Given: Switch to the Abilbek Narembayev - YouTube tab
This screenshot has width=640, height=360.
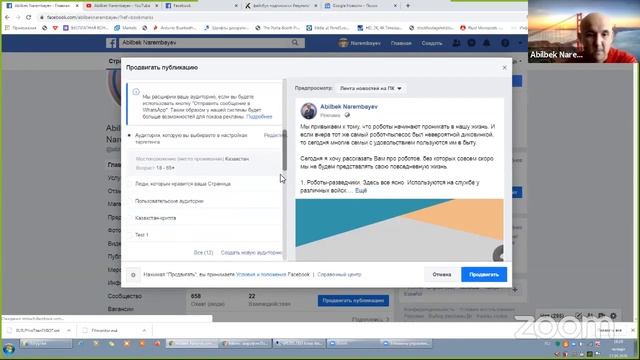Looking at the screenshot, I should [122, 6].
